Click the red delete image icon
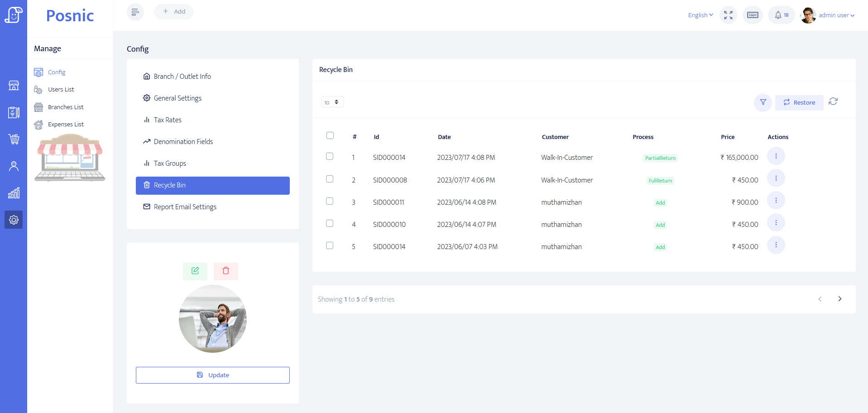Screen dimensions: 868x413 pyautogui.click(x=225, y=271)
